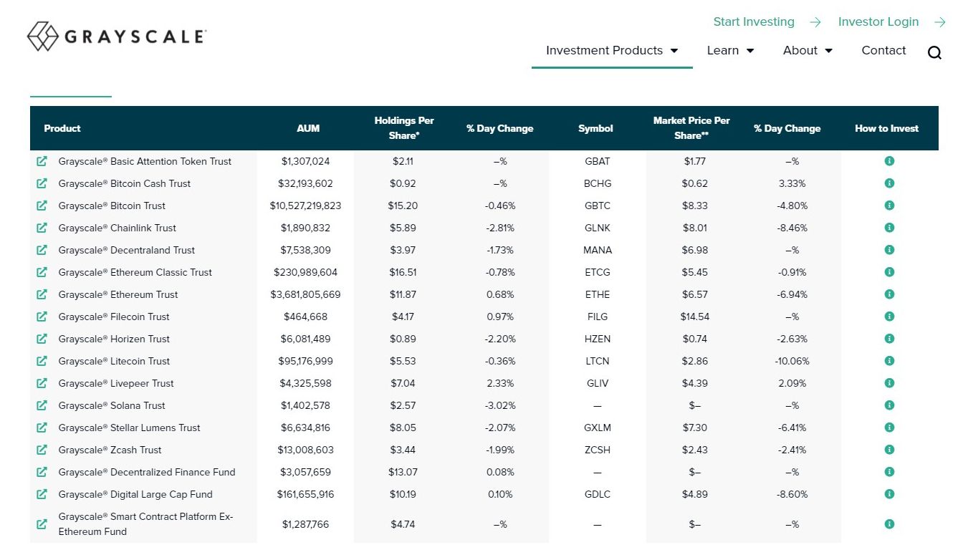Click the Product column header
The height and width of the screenshot is (560, 963).
62,128
